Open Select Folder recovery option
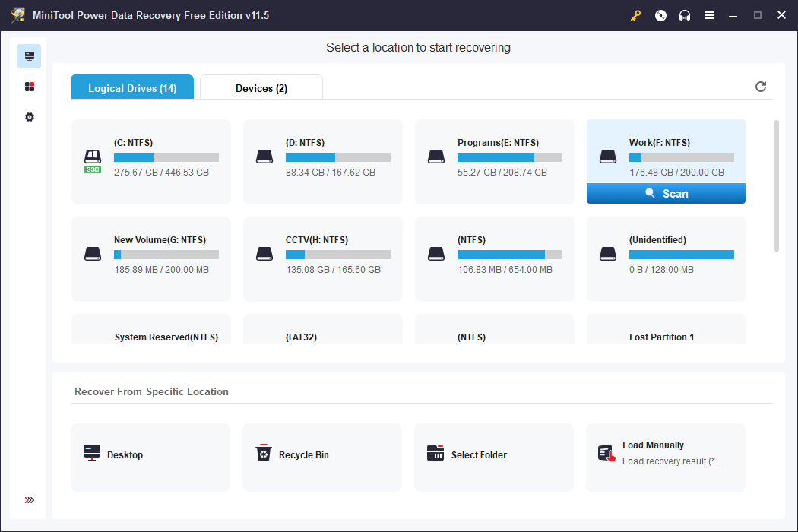Image resolution: width=798 pixels, height=532 pixels. click(494, 458)
